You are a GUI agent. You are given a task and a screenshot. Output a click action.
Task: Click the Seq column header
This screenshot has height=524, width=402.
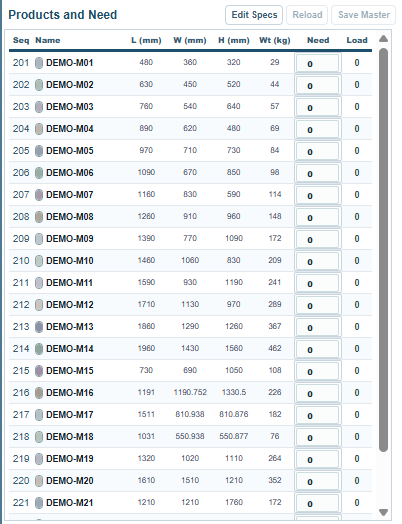point(21,40)
